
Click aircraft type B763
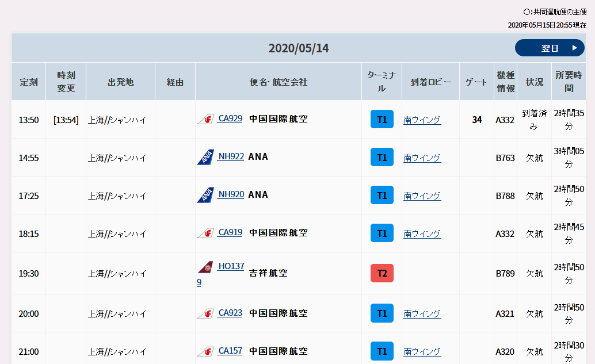pyautogui.click(x=505, y=158)
